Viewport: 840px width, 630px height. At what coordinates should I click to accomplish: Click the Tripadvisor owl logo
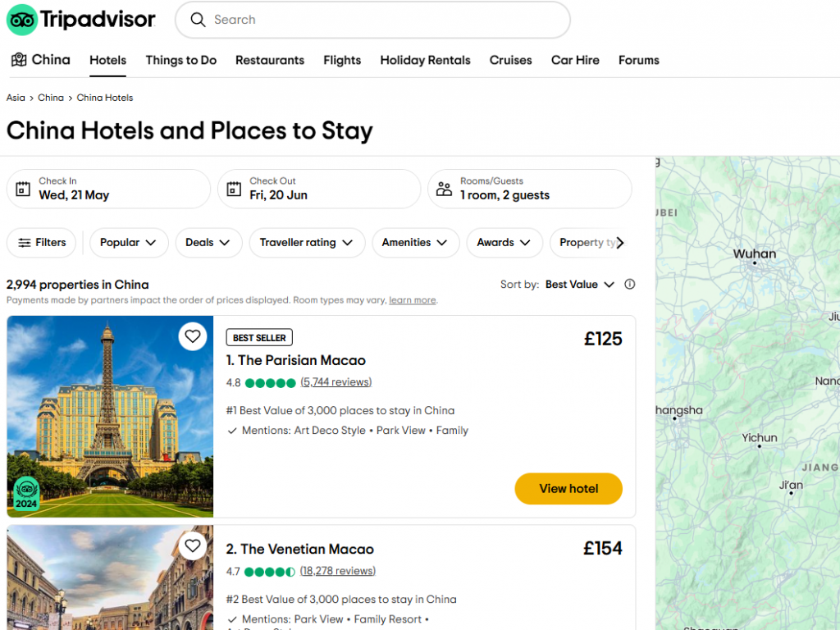(x=22, y=20)
